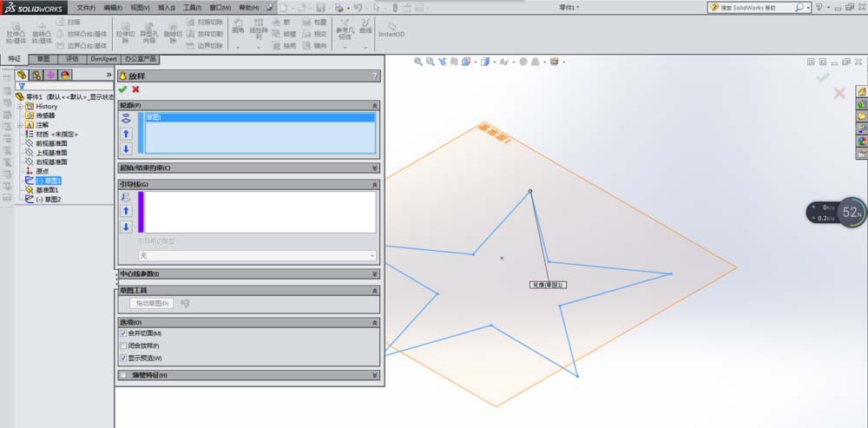Collapse the 引导线(G) section

(375, 184)
